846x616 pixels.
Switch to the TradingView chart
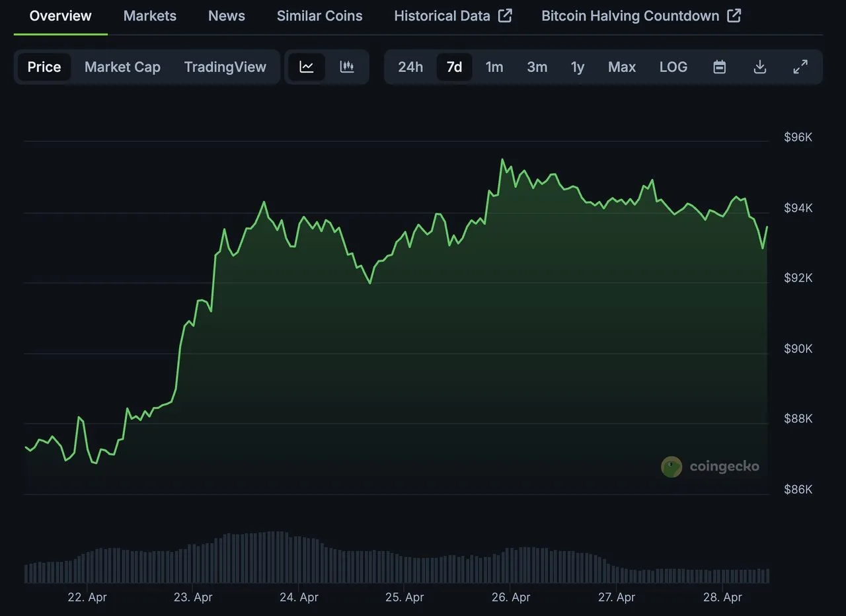(x=225, y=67)
